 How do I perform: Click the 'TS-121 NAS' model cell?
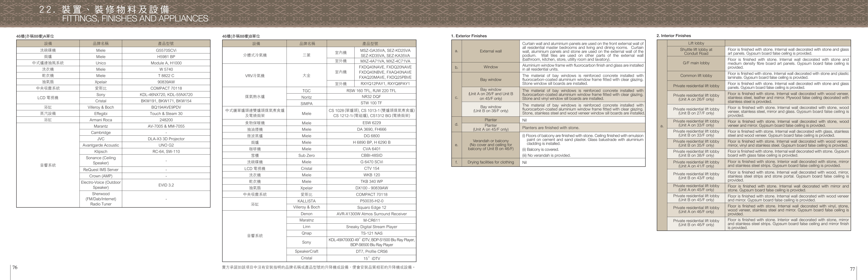click(x=371, y=233)
